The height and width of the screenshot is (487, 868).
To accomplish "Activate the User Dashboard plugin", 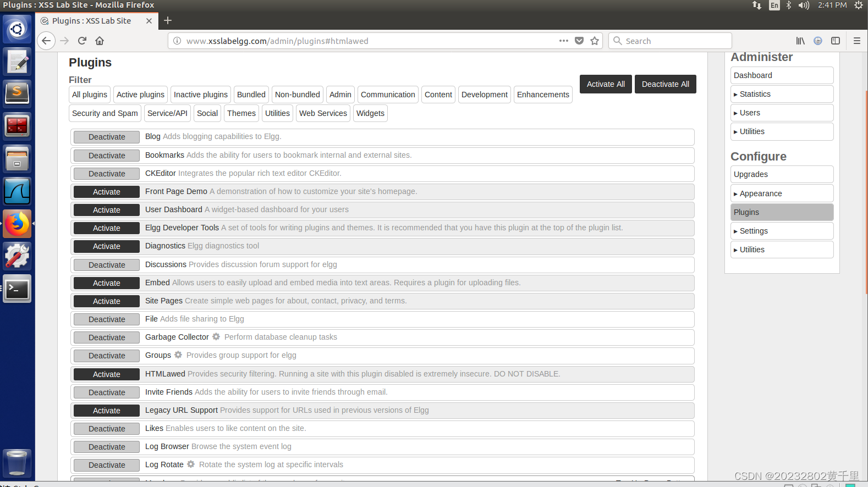I will (107, 210).
